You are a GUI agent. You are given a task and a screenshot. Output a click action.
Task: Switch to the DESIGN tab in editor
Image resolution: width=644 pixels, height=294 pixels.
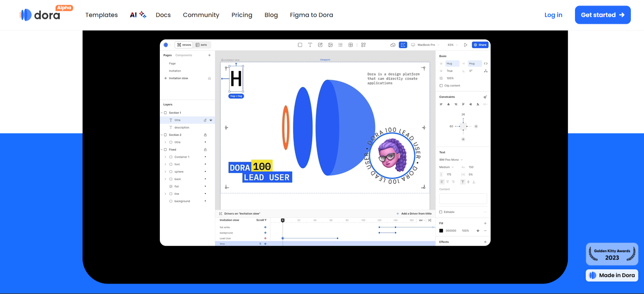click(x=184, y=45)
